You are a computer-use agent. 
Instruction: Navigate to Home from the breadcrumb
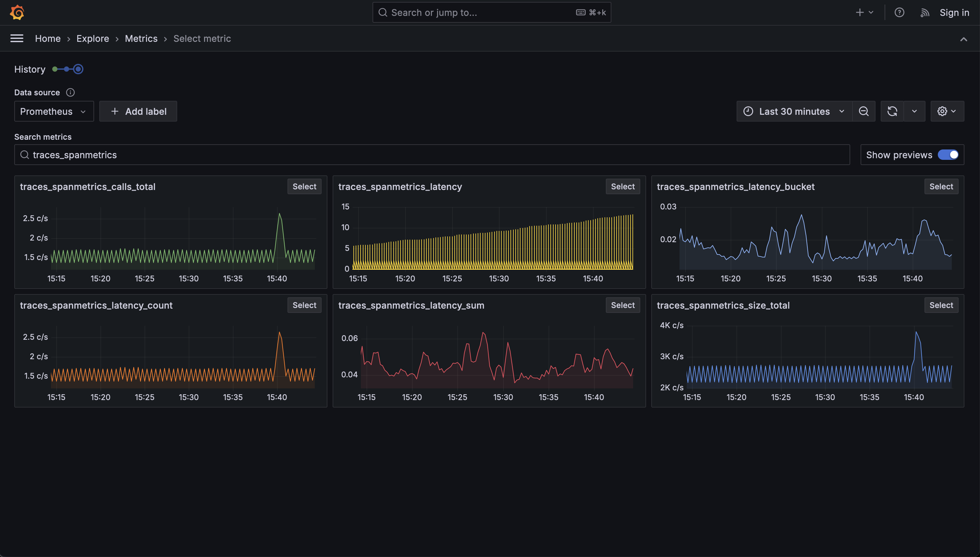click(x=47, y=38)
